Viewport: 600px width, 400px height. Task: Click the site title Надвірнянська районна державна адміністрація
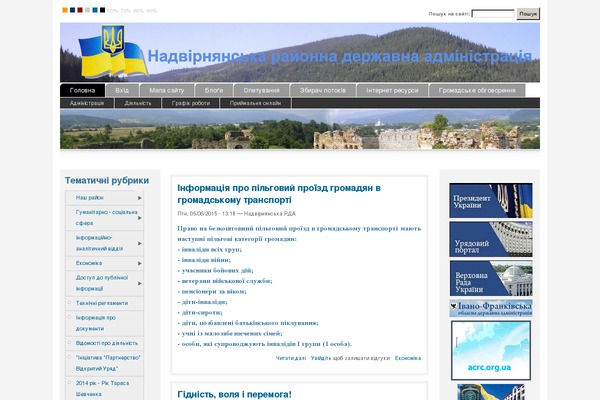click(x=339, y=56)
